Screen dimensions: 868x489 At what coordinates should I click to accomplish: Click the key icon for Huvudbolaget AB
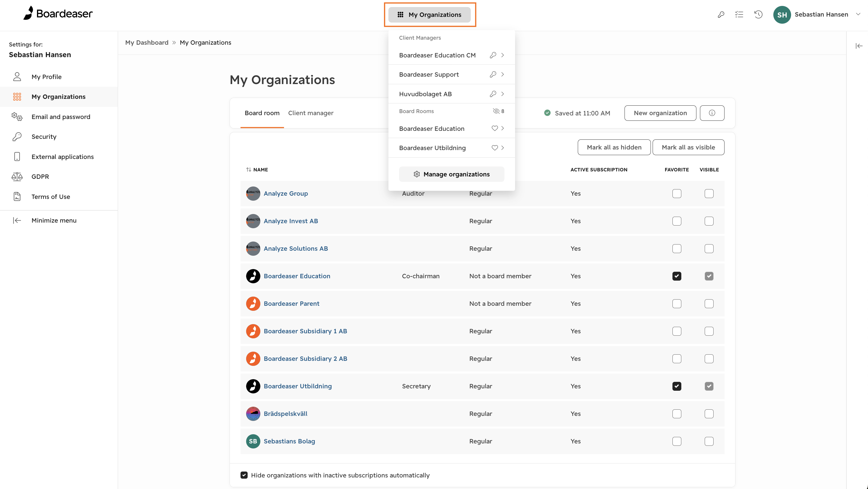click(x=493, y=94)
